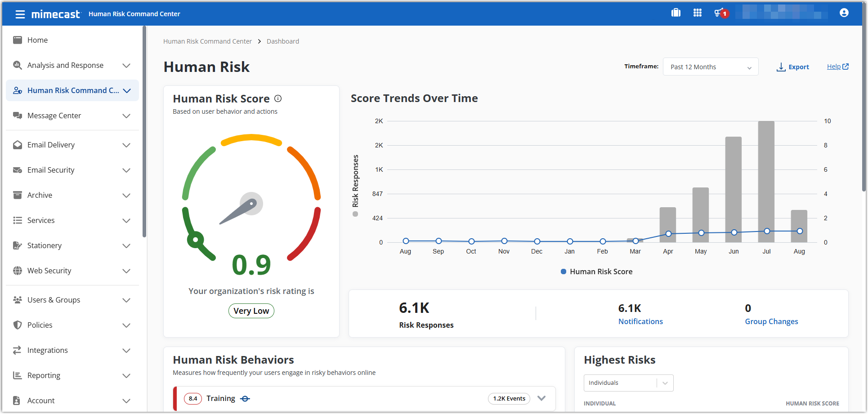868x414 pixels.
Task: Open the Past 12 Months timeframe dropdown
Action: pos(710,67)
